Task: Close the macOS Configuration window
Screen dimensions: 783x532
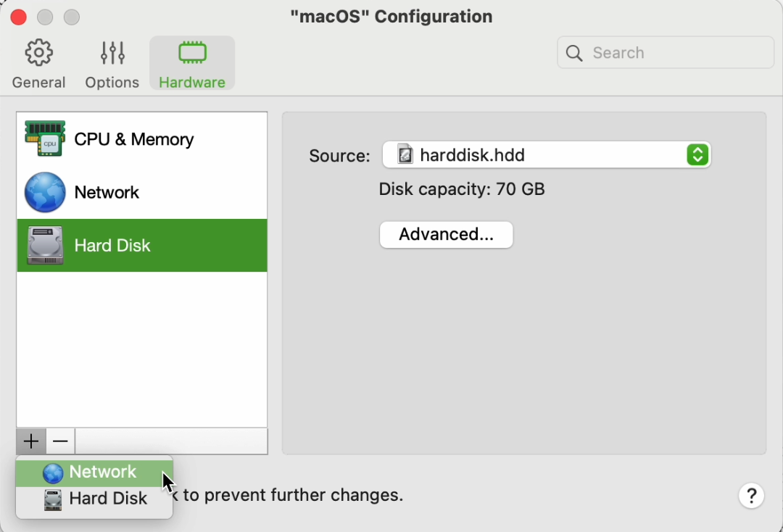Action: [19, 17]
